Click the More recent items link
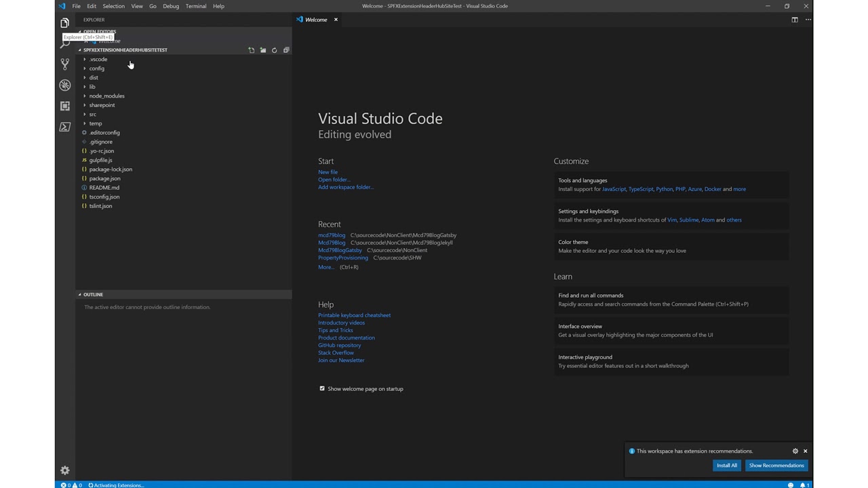The width and height of the screenshot is (868, 488). tap(326, 267)
